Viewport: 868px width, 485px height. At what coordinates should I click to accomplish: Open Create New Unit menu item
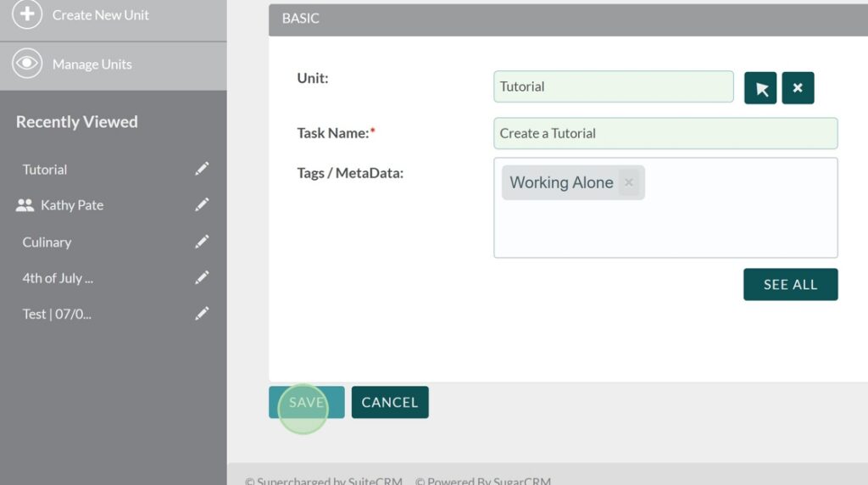click(100, 15)
